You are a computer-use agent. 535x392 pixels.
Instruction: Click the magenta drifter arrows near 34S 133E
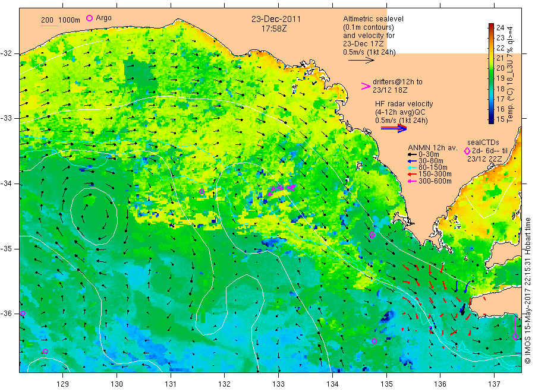282,189
